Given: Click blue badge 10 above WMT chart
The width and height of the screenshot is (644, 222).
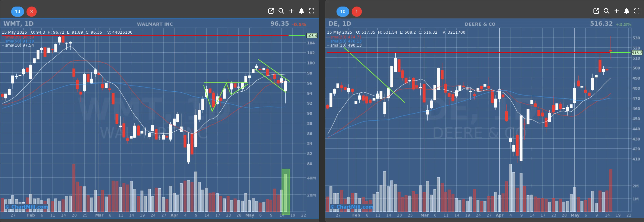Looking at the screenshot, I should [x=17, y=12].
